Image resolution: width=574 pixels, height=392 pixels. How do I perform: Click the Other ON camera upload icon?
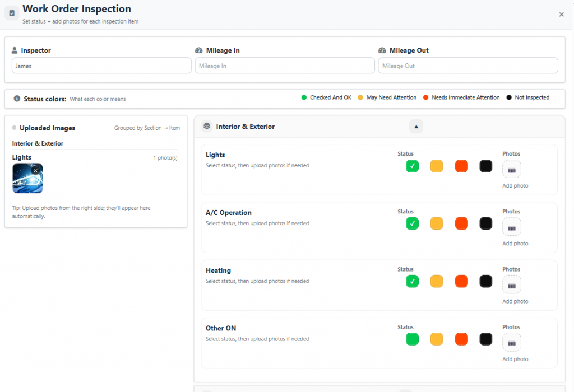pos(511,343)
